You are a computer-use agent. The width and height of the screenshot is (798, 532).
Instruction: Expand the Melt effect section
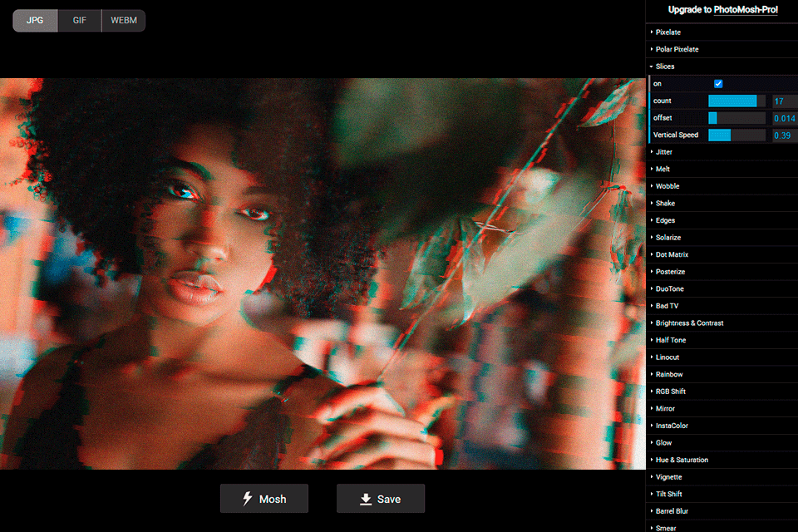click(x=722, y=169)
